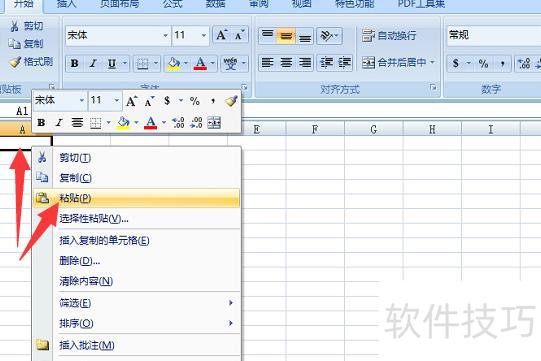Center text horizontally in ribbon
Viewport: 541px width, 361px height.
coord(286,63)
